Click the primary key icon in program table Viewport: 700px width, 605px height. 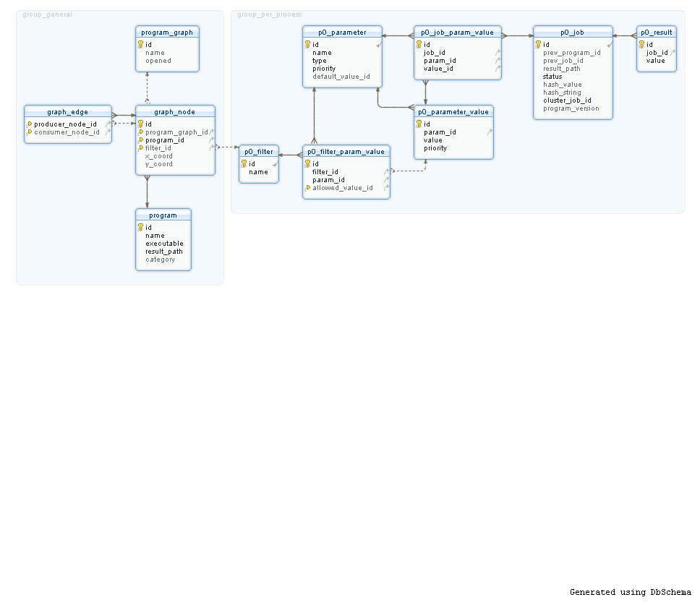point(141,228)
